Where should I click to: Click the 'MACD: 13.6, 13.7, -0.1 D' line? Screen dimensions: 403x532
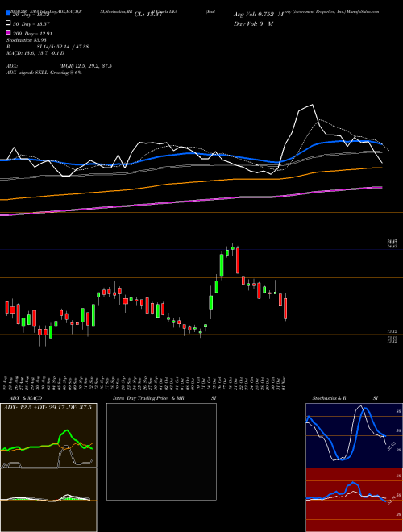click(x=35, y=53)
